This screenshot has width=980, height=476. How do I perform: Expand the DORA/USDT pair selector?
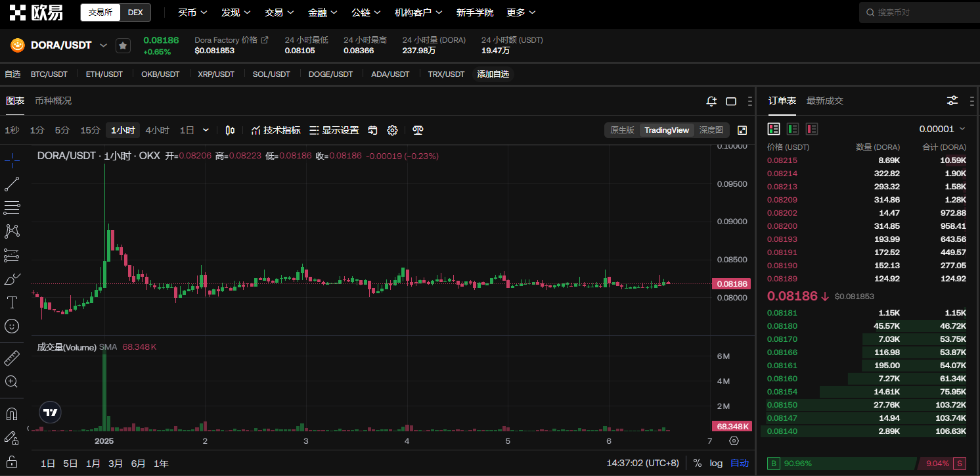[x=103, y=45]
